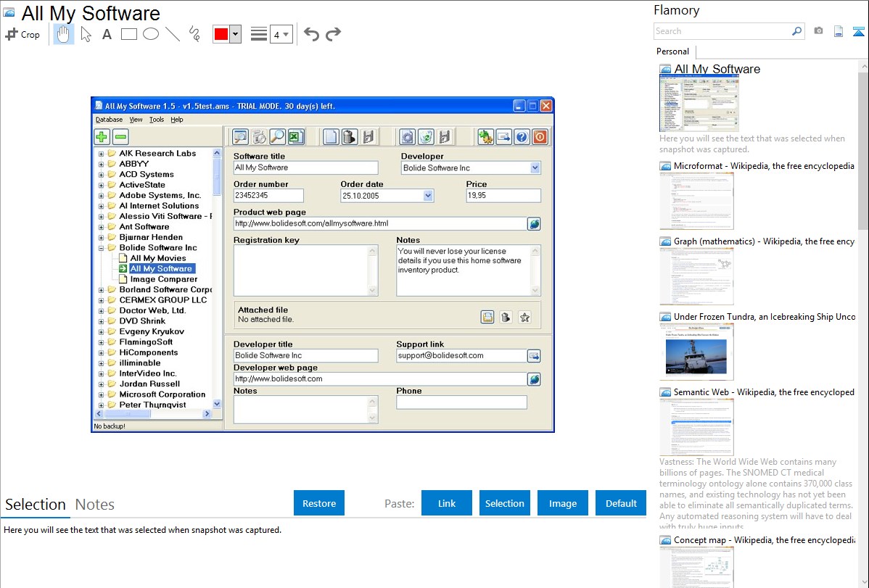The width and height of the screenshot is (869, 588).
Task: Select Image Comparer in the tree
Action: [163, 279]
